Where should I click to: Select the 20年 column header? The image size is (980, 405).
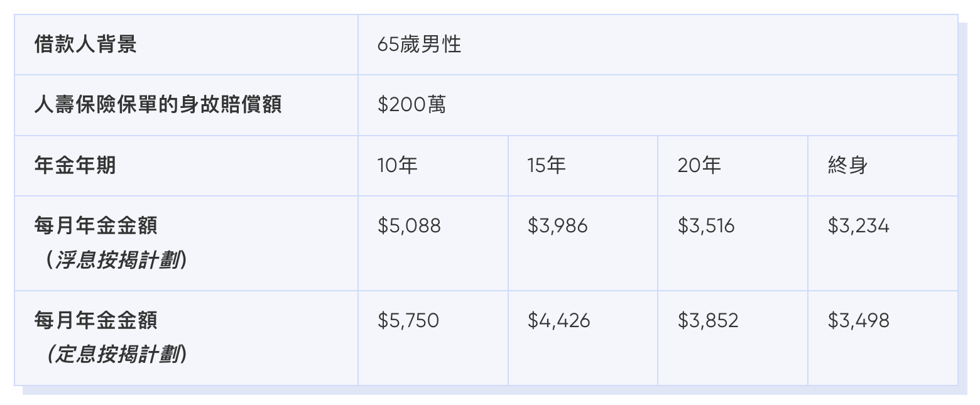[699, 165]
